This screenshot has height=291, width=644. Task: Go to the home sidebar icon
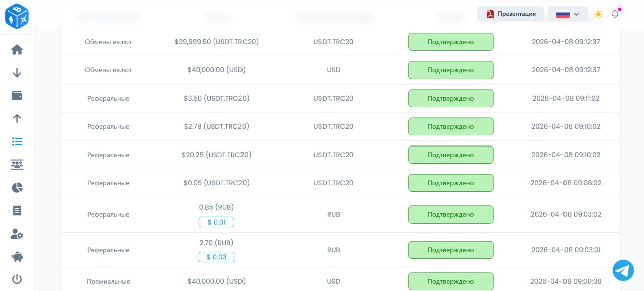[17, 50]
